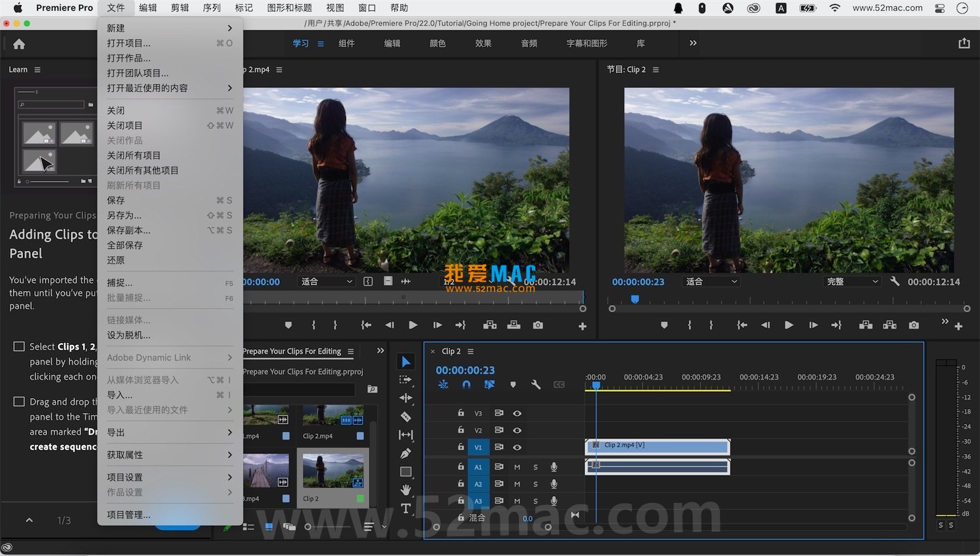
Task: Mark Out point in Program monitor
Action: pos(711,325)
